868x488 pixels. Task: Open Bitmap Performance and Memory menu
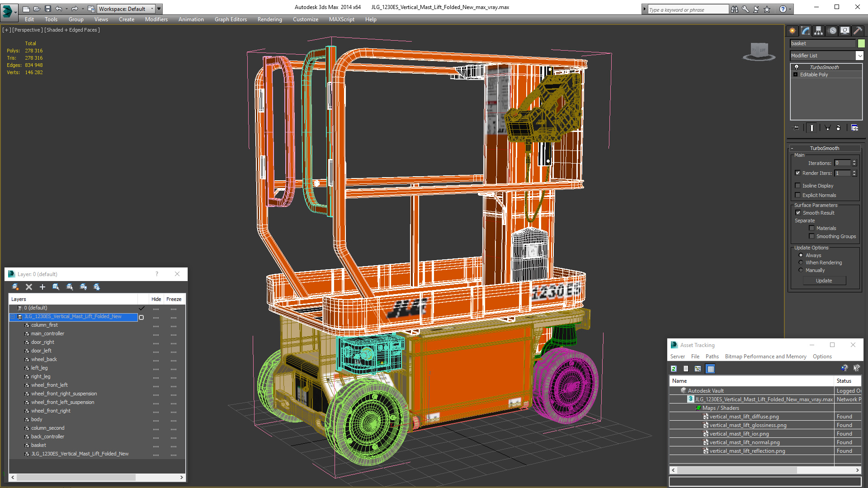click(765, 357)
